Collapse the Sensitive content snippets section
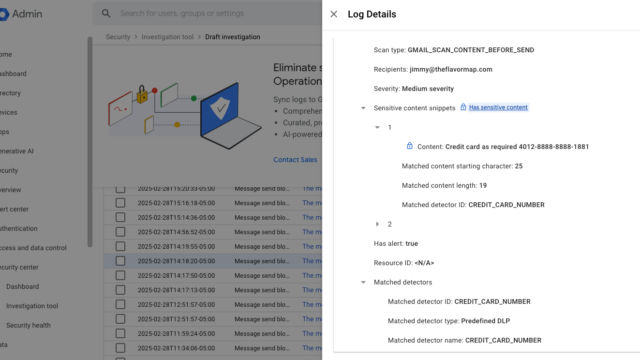The height and width of the screenshot is (360, 640). (x=363, y=108)
